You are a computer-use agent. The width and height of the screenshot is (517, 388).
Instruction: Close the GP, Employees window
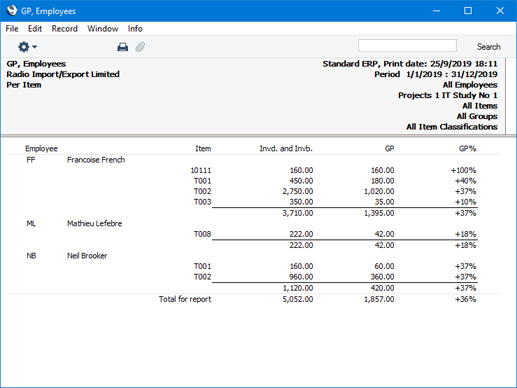(500, 11)
